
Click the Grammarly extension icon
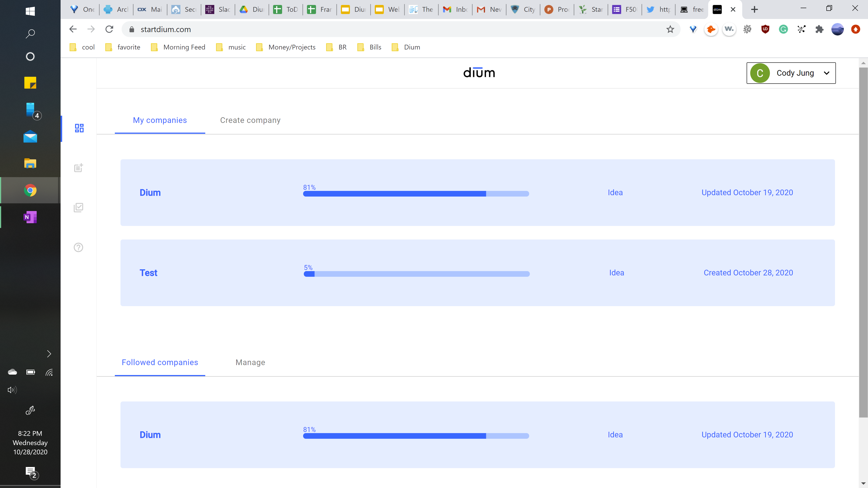[783, 29]
